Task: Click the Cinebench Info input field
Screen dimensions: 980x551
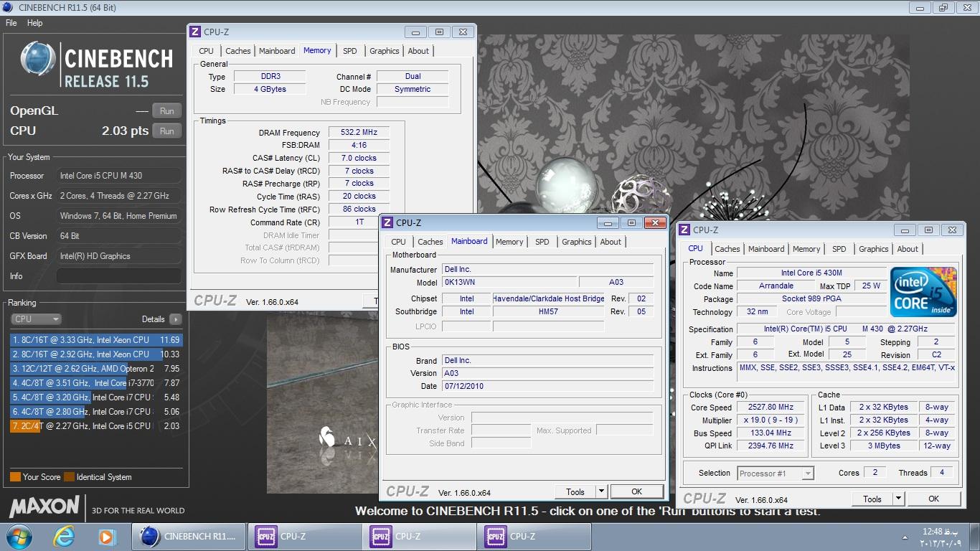Action: click(x=119, y=276)
